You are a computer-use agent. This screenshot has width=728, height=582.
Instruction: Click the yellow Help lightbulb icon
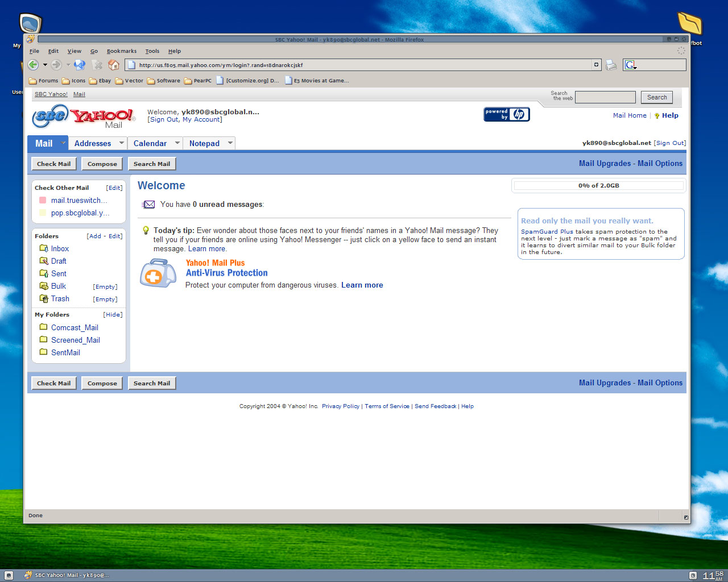pyautogui.click(x=656, y=116)
